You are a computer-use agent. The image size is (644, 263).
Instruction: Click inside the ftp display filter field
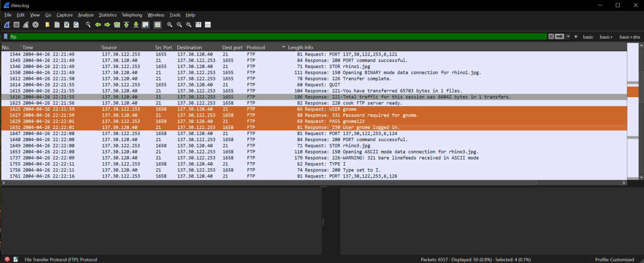[x=278, y=37]
